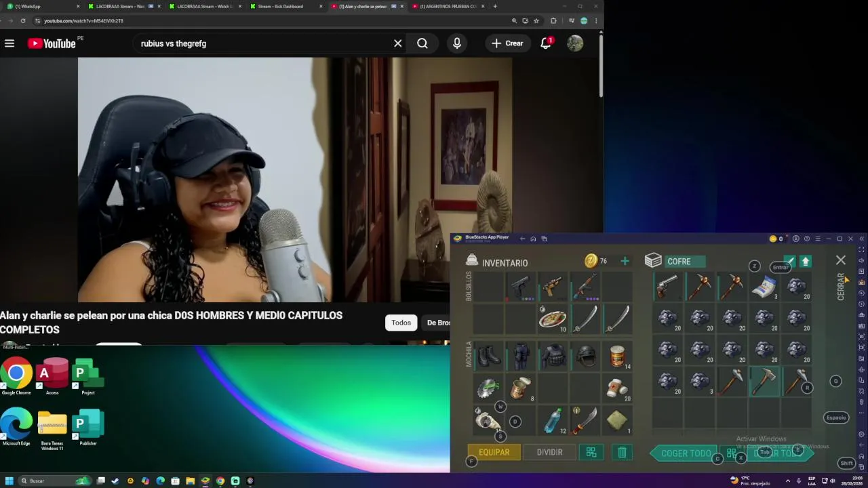Screen dimensions: 868x488
Task: Open the Steam icon in the taskbar
Action: click(115, 481)
